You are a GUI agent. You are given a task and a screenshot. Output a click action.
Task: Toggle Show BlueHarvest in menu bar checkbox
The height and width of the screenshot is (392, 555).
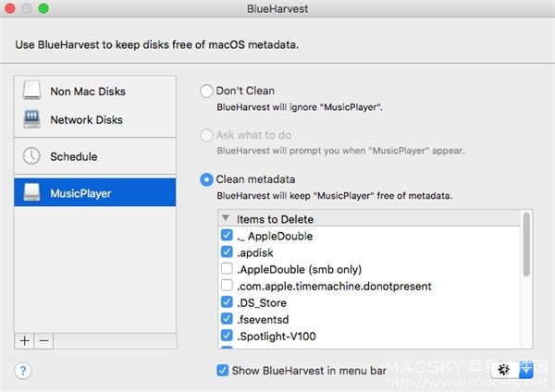(x=222, y=371)
